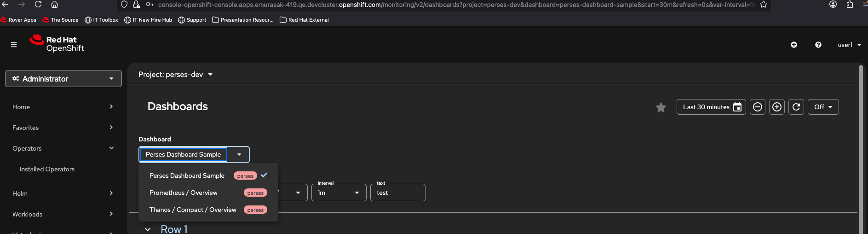Click text variable field containing test

(398, 193)
